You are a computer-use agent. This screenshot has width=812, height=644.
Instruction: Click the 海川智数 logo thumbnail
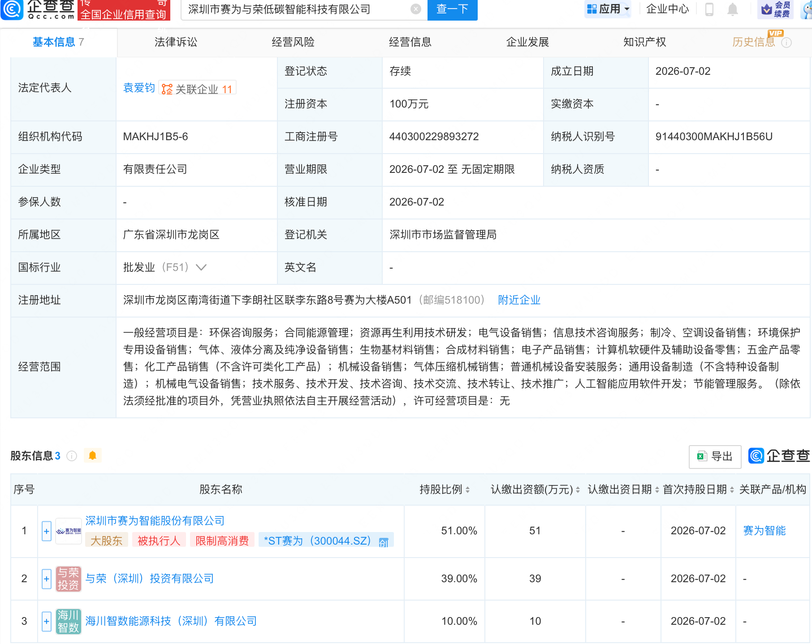click(x=69, y=621)
